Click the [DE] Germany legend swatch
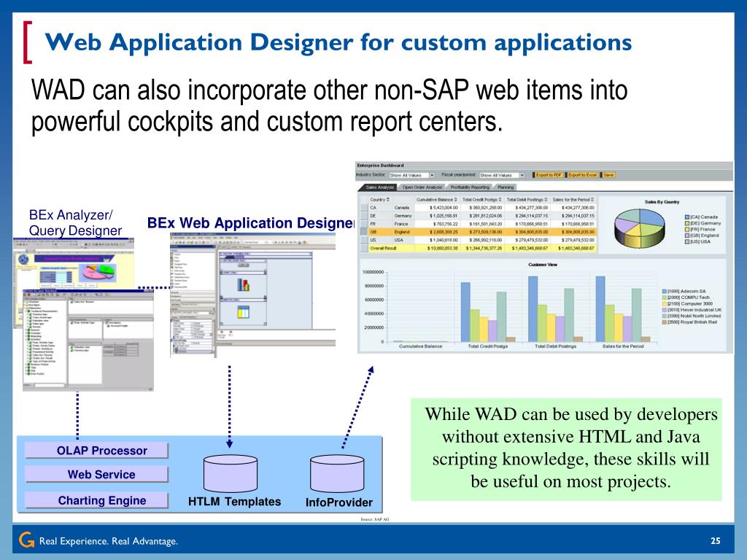Screen dimensions: 747x560 pos(687,223)
